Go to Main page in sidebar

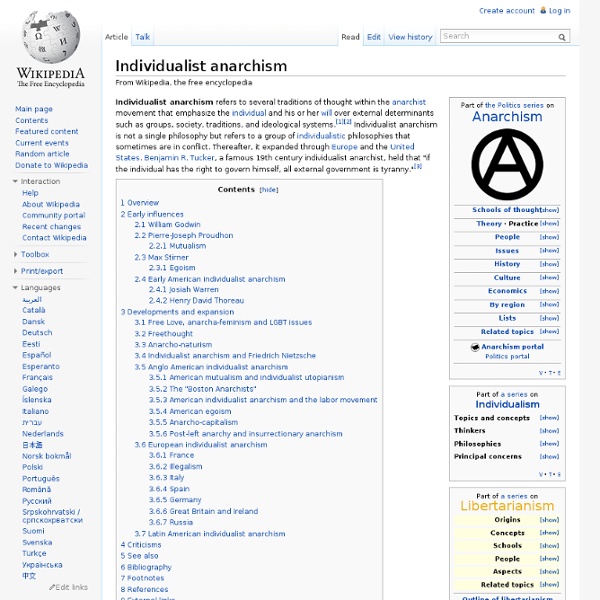pyautogui.click(x=34, y=109)
